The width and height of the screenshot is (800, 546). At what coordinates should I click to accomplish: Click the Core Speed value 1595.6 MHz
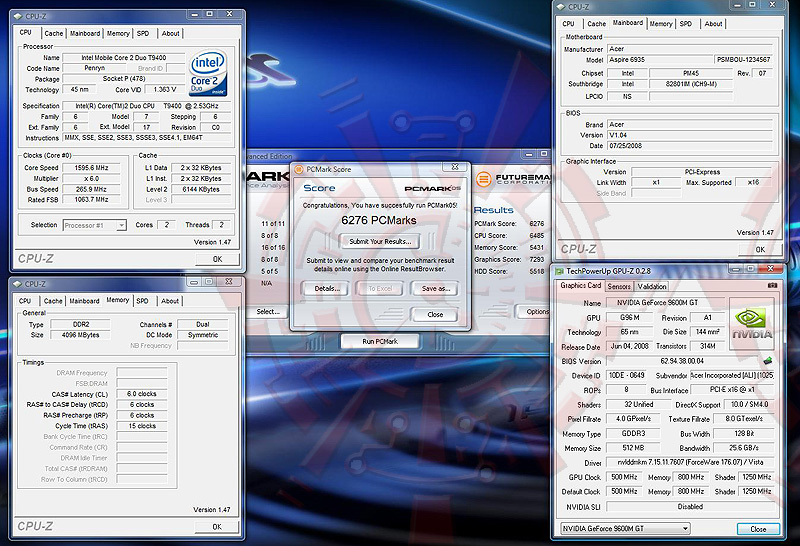tap(91, 167)
